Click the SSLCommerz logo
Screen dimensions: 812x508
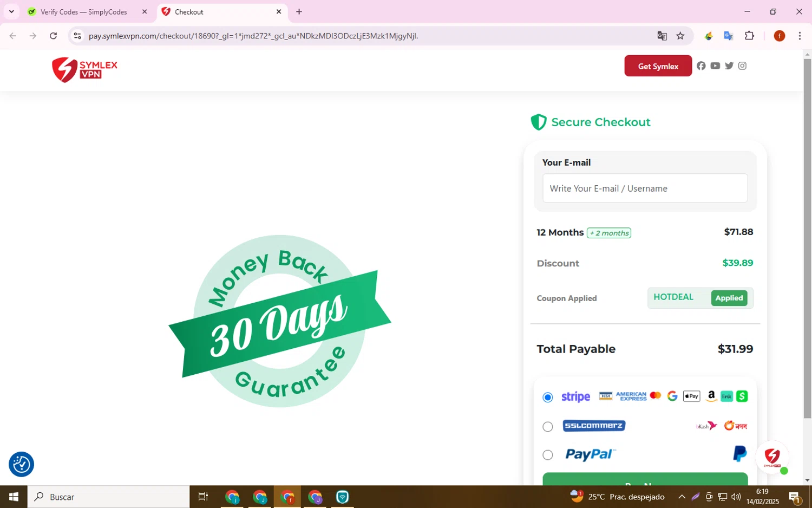coord(594,426)
